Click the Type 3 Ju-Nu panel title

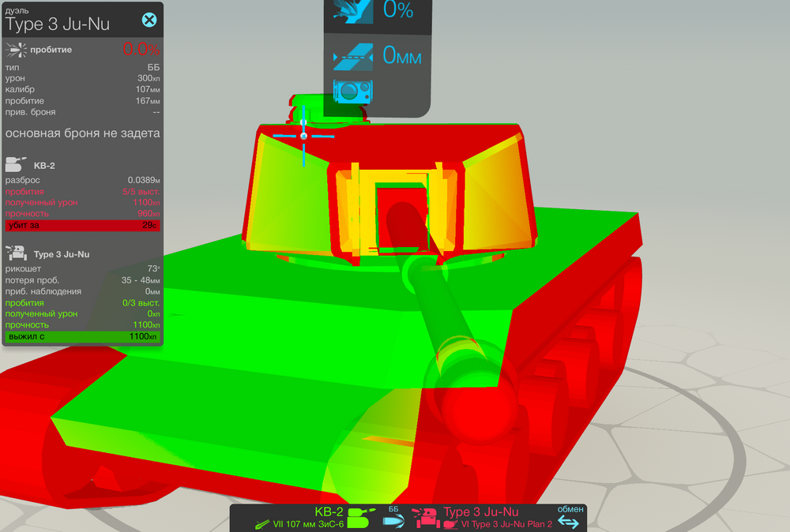click(x=58, y=24)
